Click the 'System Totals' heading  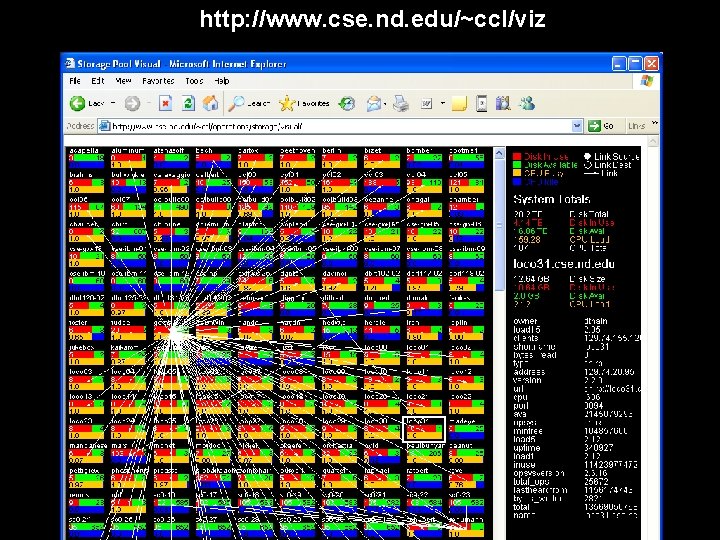tap(551, 199)
